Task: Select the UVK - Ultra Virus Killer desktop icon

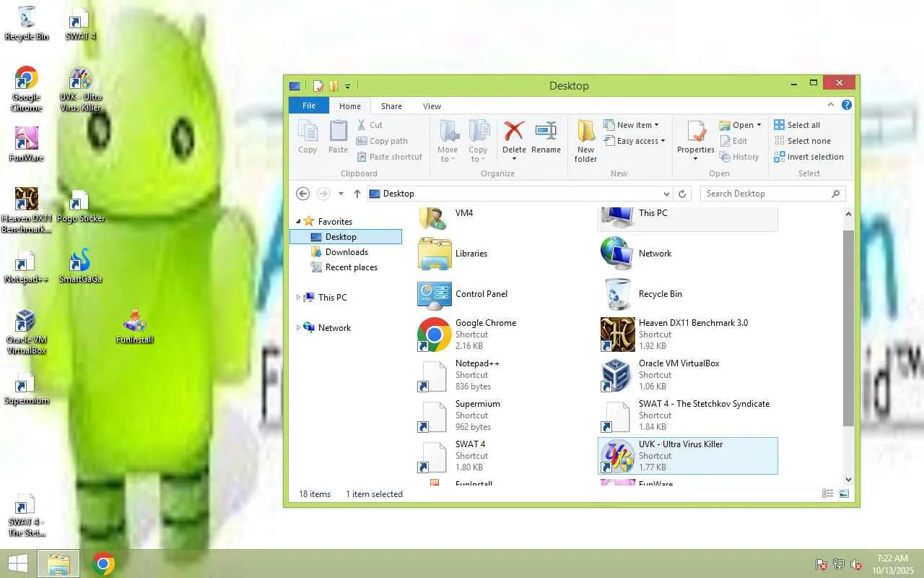Action: [81, 90]
